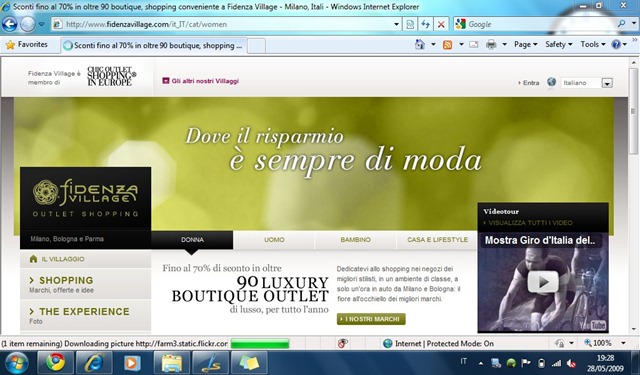Show more toolbar commands chevron
Screen dimensions: 640x375
(635, 40)
